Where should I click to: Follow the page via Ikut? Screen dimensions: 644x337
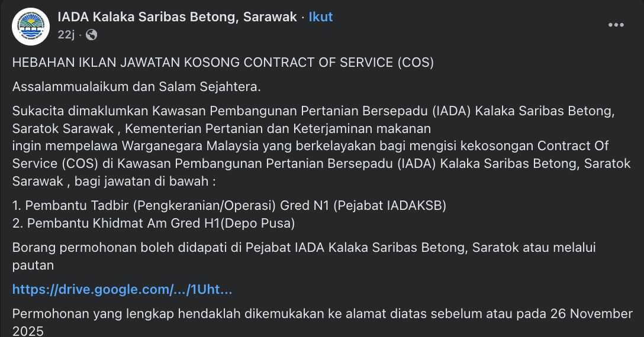pos(321,17)
